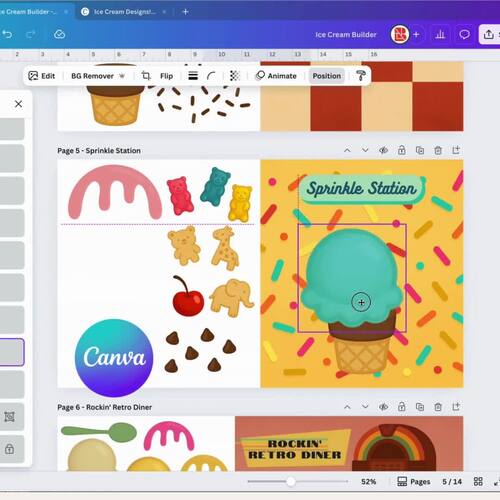
Task: Enter fullscreen via the bottom-right arrows icon
Action: 497,482
